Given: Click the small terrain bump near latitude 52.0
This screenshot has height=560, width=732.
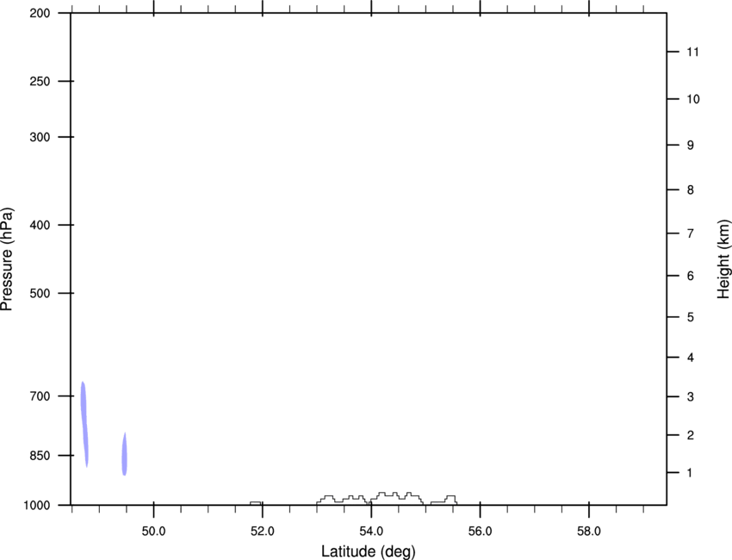Looking at the screenshot, I should tap(256, 502).
